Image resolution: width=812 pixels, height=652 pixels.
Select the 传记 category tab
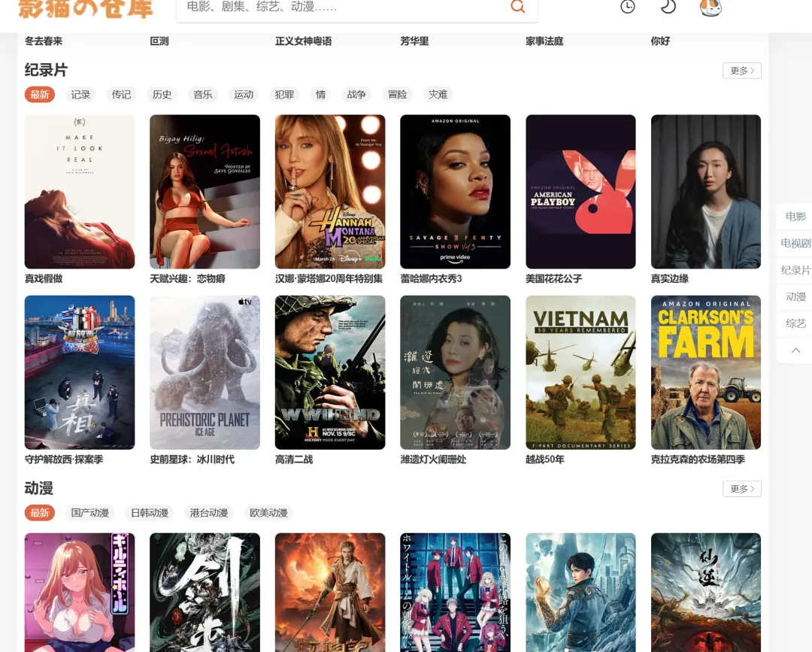(x=121, y=95)
